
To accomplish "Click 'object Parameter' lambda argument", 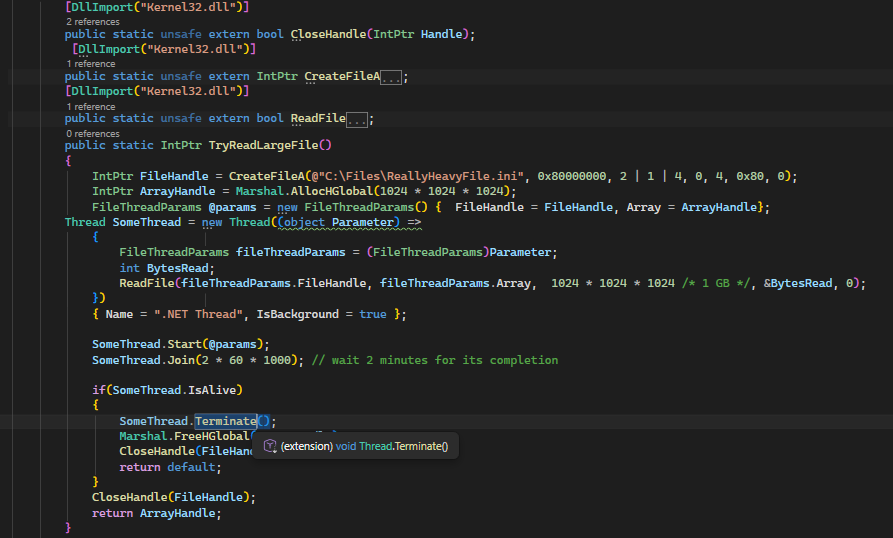I will (x=338, y=222).
